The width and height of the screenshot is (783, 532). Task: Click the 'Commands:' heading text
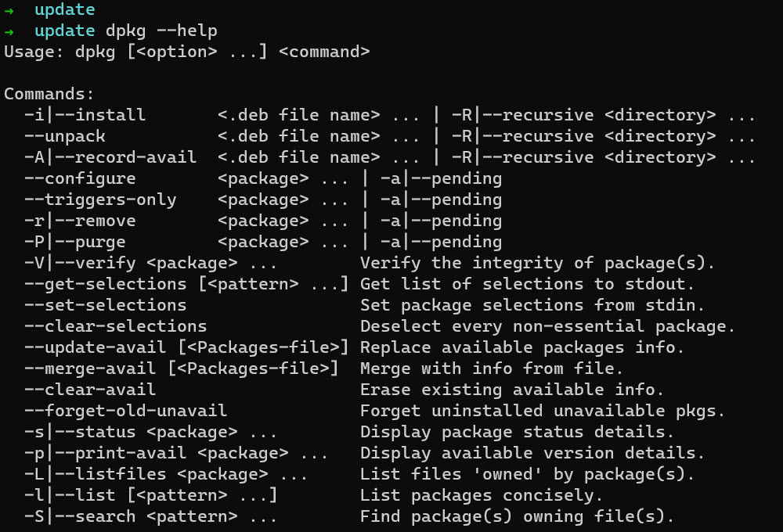[49, 94]
